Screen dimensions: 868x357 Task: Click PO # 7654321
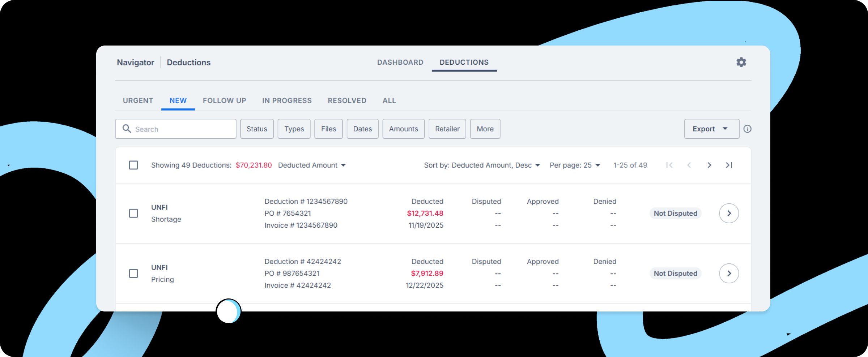pyautogui.click(x=288, y=213)
